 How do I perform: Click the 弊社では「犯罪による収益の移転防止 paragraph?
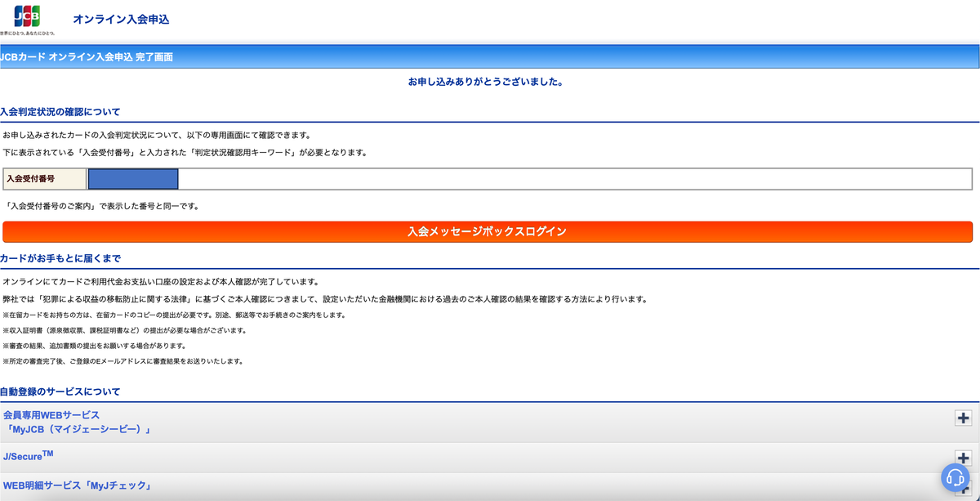click(325, 299)
